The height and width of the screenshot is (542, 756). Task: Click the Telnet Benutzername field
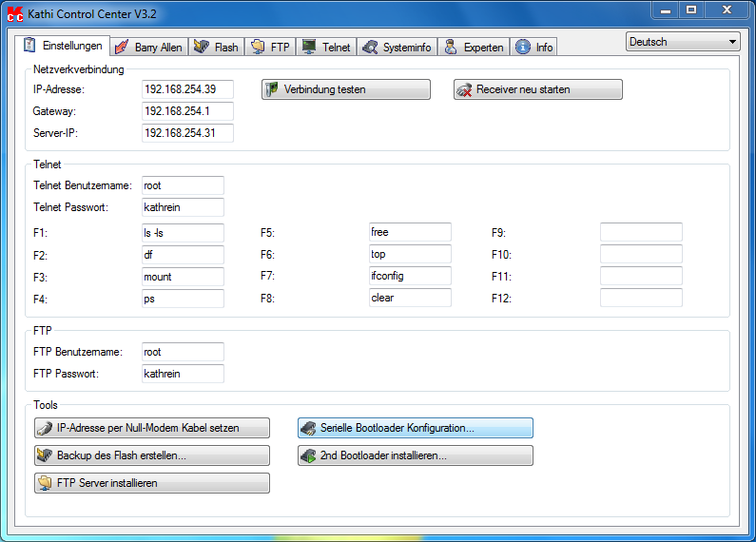pos(183,185)
